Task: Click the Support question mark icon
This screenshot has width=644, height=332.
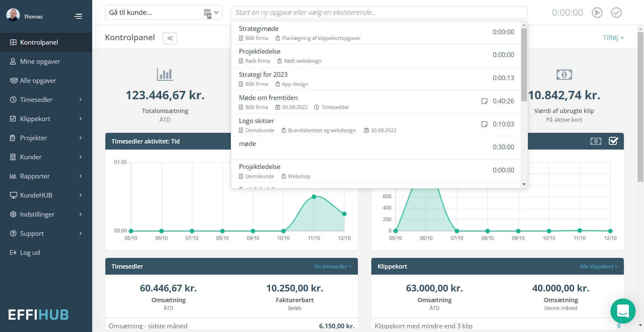Action: click(x=13, y=233)
